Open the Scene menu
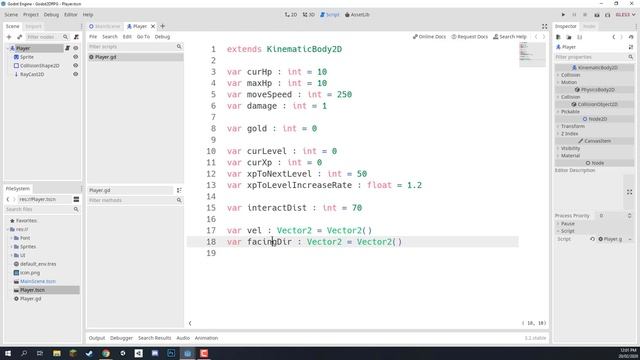The height and width of the screenshot is (360, 640). [11, 15]
